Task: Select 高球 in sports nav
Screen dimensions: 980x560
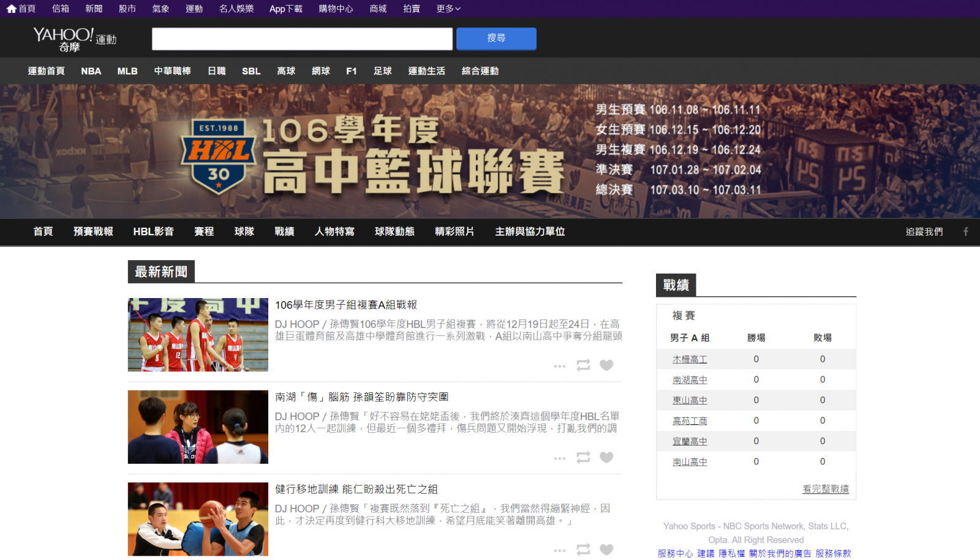Action: pyautogui.click(x=286, y=71)
